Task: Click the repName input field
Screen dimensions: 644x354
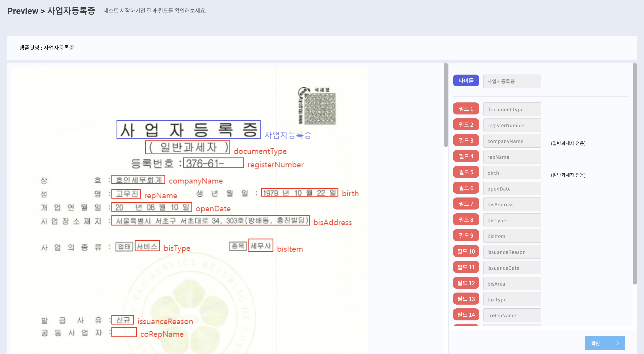Action: tap(512, 157)
